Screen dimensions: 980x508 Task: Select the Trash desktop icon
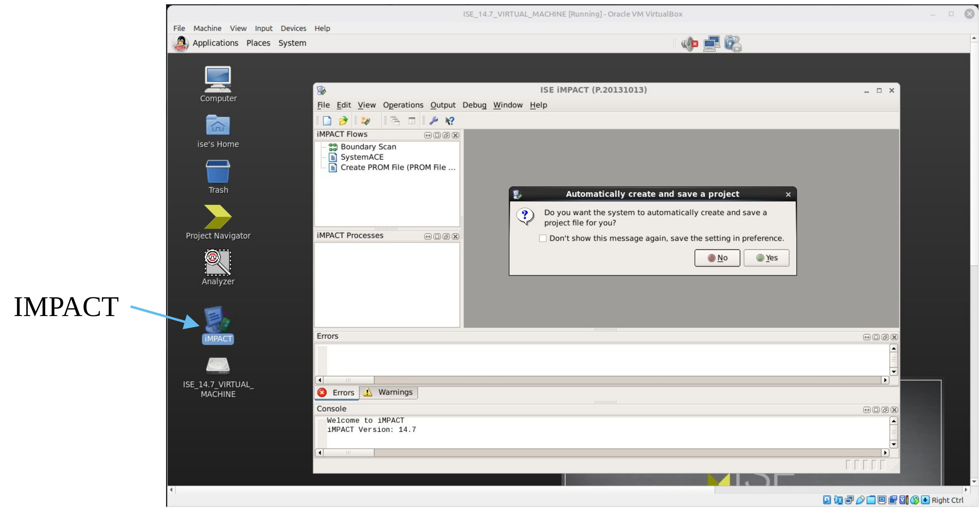pos(218,177)
